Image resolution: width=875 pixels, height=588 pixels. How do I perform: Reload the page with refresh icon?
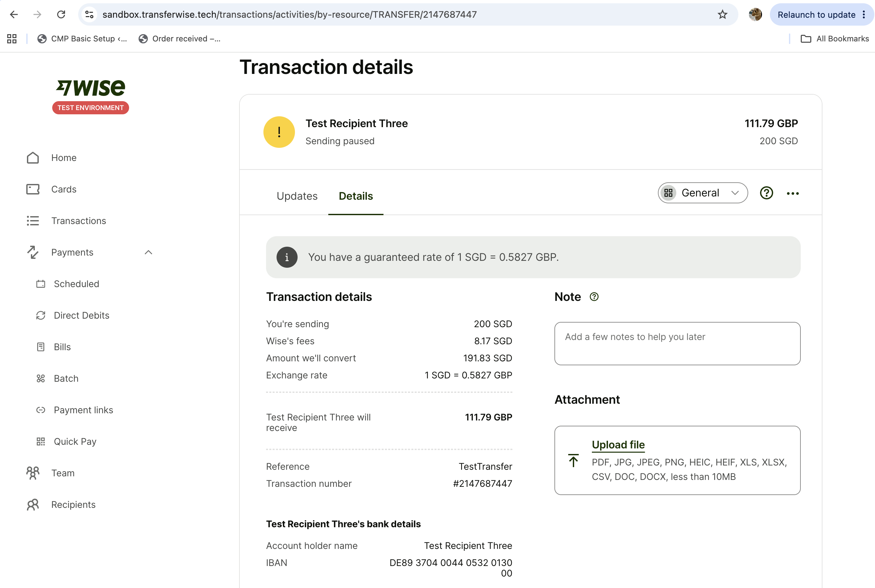coord(61,15)
